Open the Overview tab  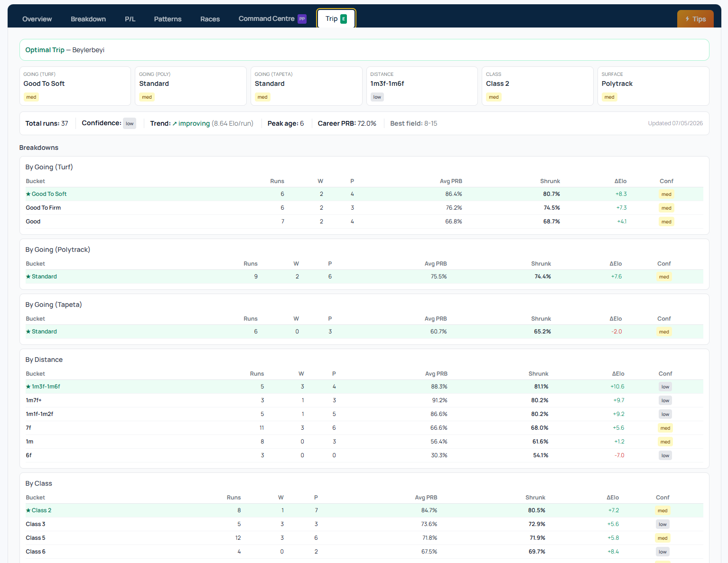[x=37, y=19]
